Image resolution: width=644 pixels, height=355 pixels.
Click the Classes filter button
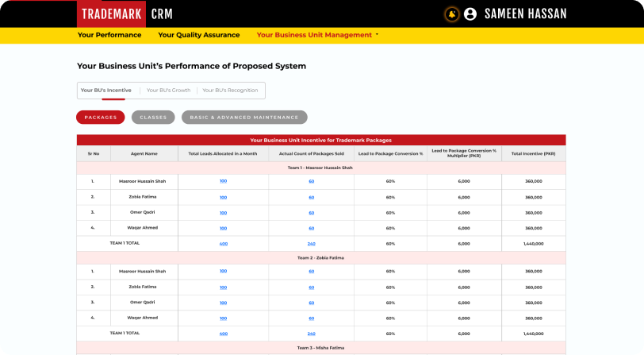tap(153, 118)
